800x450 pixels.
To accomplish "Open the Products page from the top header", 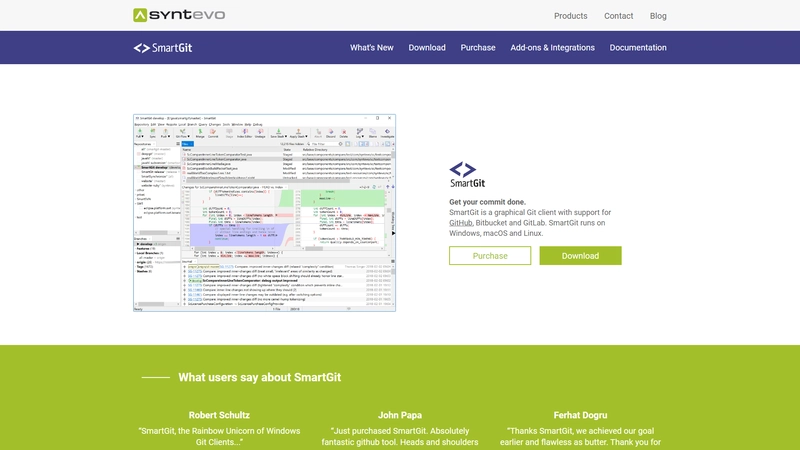I will (570, 16).
